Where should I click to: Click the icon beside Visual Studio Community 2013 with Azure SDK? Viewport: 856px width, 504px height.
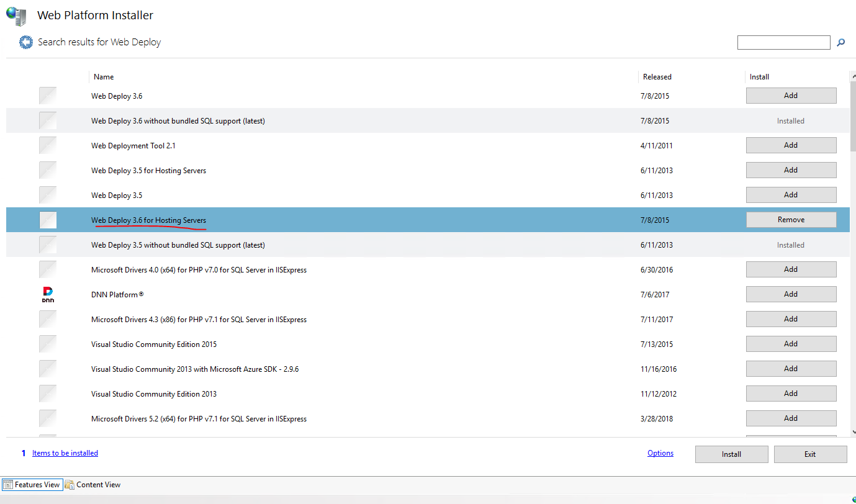point(48,369)
